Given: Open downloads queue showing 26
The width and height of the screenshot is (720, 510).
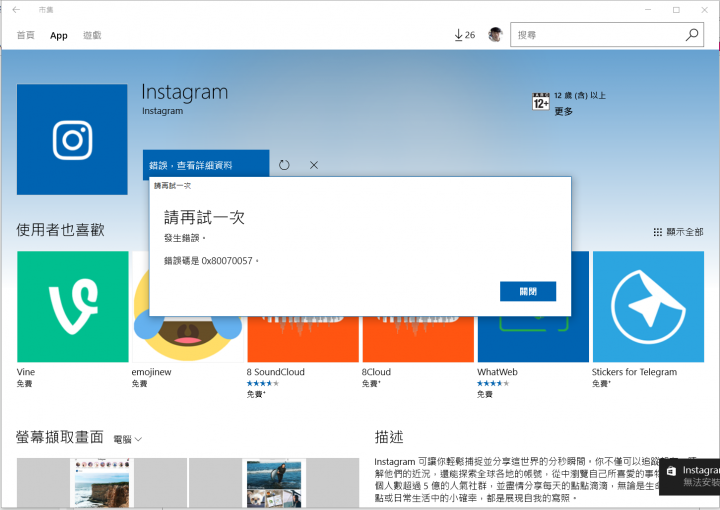Looking at the screenshot, I should click(464, 35).
